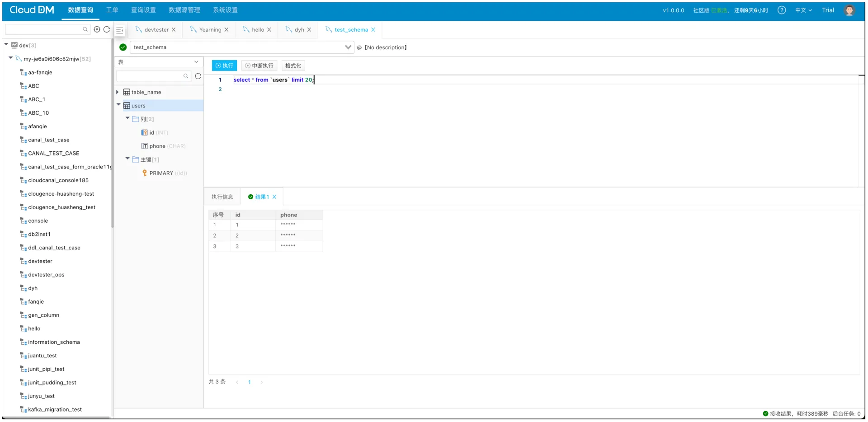
Task: Collapse the 列[2] columns folder
Action: click(x=127, y=118)
